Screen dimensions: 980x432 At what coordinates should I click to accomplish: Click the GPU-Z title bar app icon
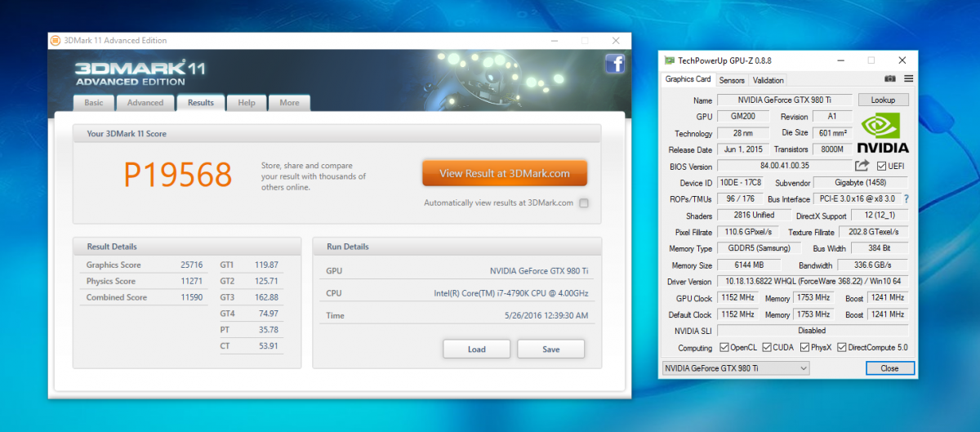670,60
